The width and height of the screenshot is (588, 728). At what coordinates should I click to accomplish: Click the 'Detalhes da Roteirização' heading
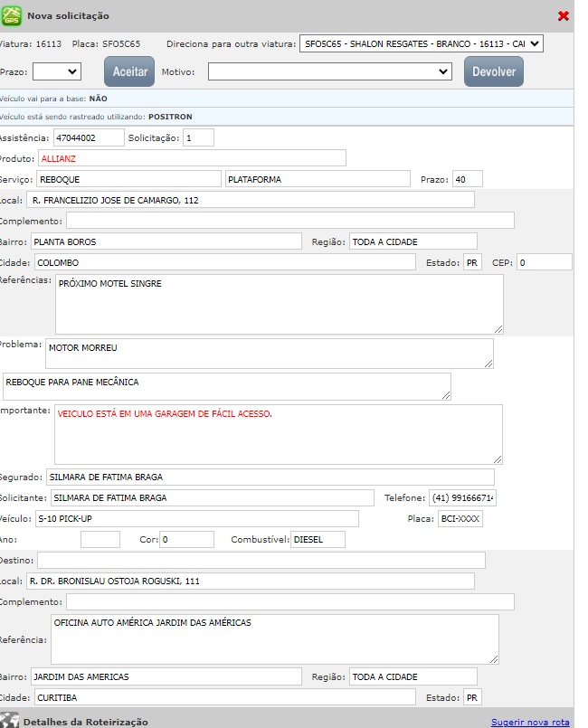click(85, 722)
